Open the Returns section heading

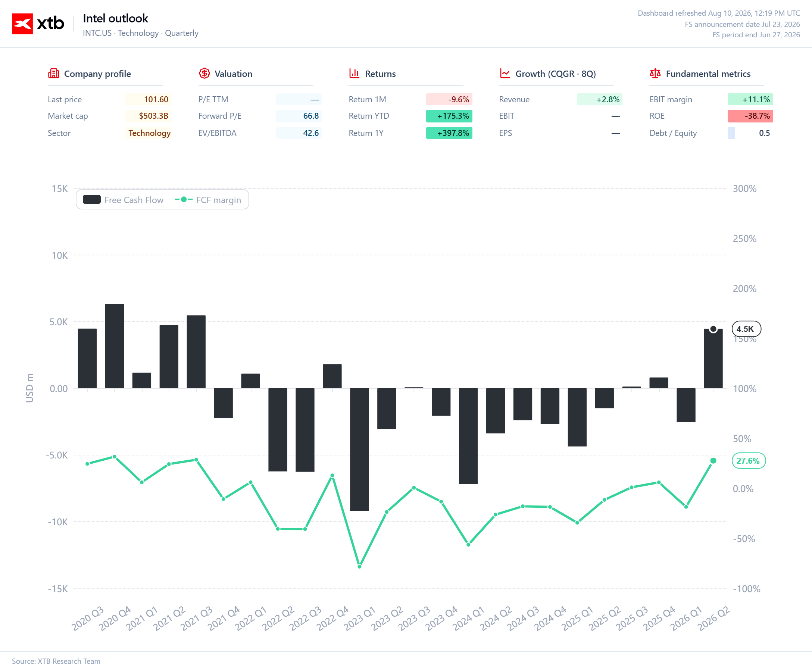pyautogui.click(x=380, y=74)
